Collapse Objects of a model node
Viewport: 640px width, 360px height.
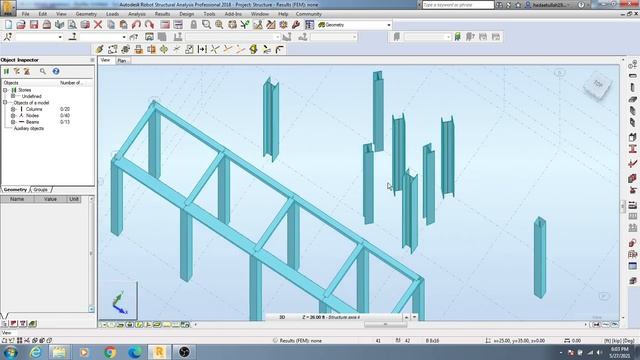(x=5, y=103)
